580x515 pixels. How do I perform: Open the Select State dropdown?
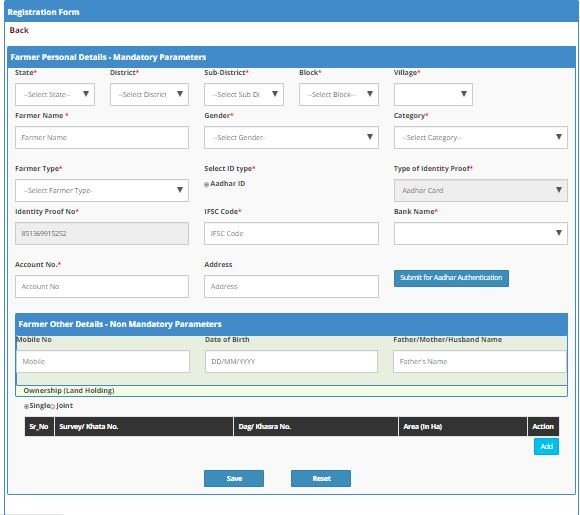point(55,94)
